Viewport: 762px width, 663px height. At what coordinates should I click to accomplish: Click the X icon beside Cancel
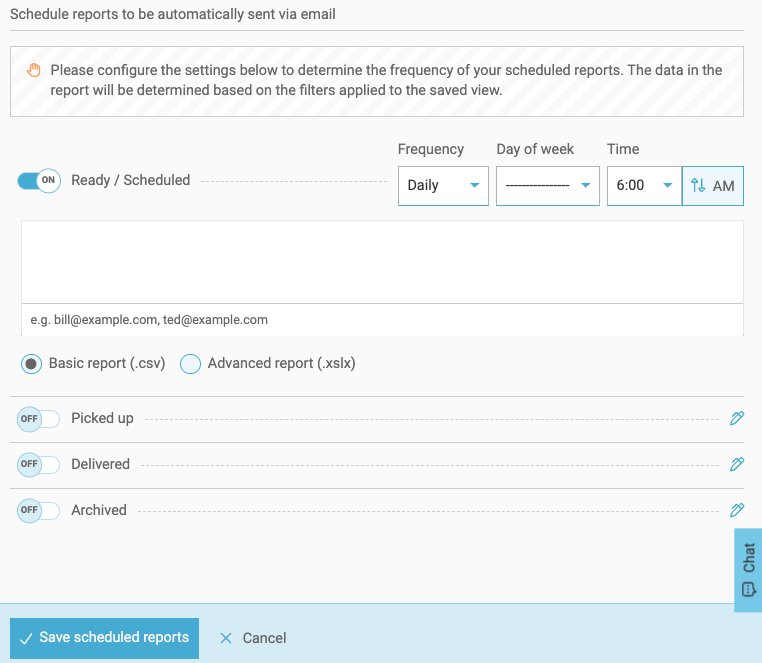(226, 638)
